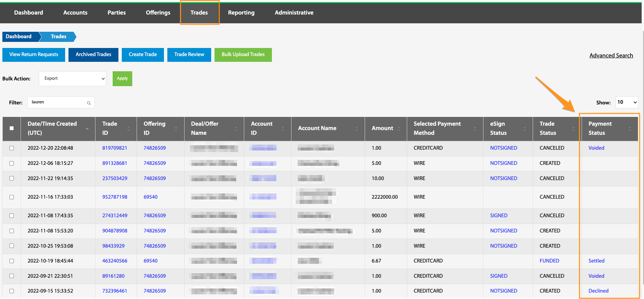The height and width of the screenshot is (299, 644).
Task: Click NOTSIGNED status for trade 819709821
Action: 504,148
